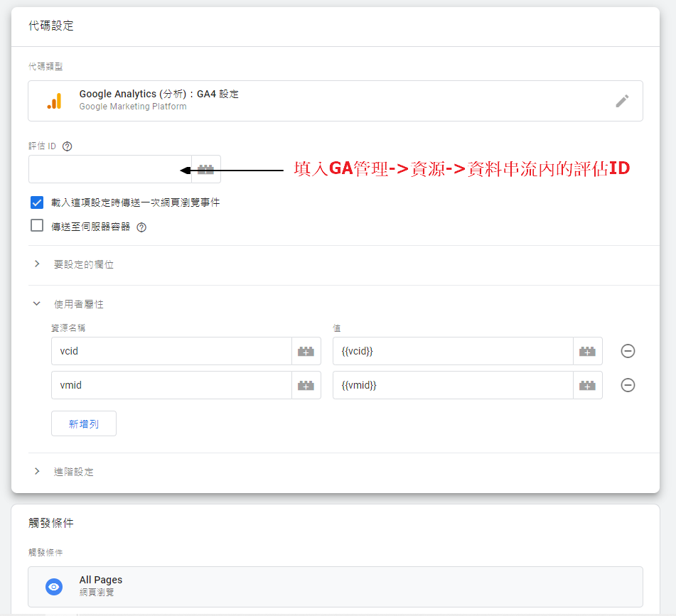This screenshot has height=616, width=676.
Task: Collapse the 使用者屬性 section
Action: [38, 304]
